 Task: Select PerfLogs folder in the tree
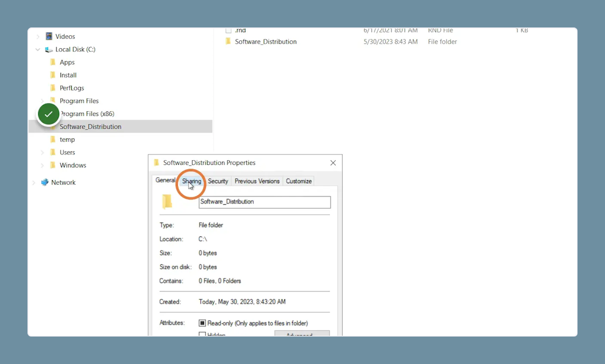coord(72,88)
